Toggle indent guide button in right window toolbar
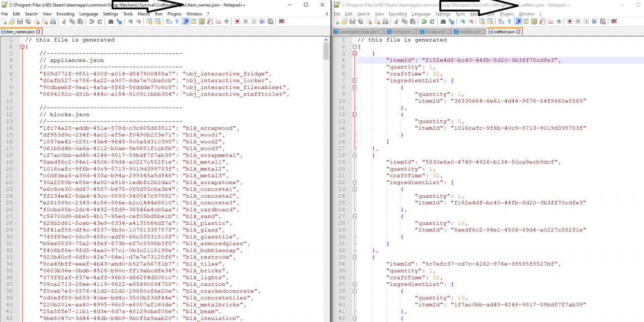 pyautogui.click(x=518, y=22)
